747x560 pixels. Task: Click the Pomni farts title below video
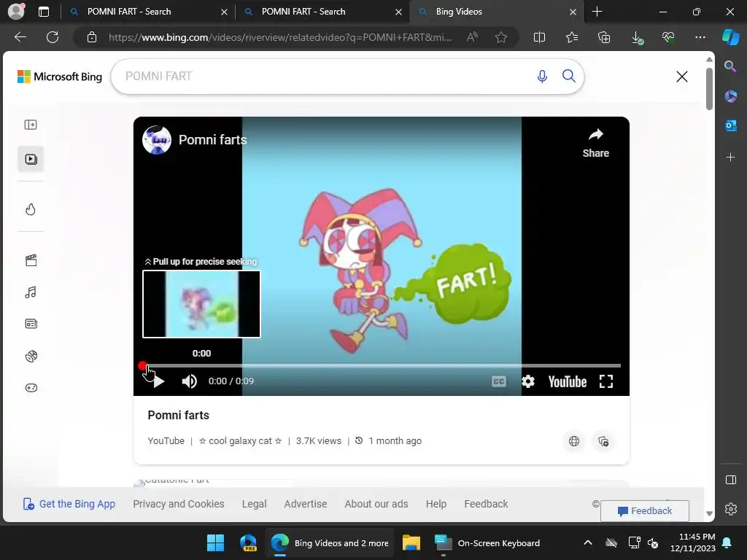(x=178, y=415)
